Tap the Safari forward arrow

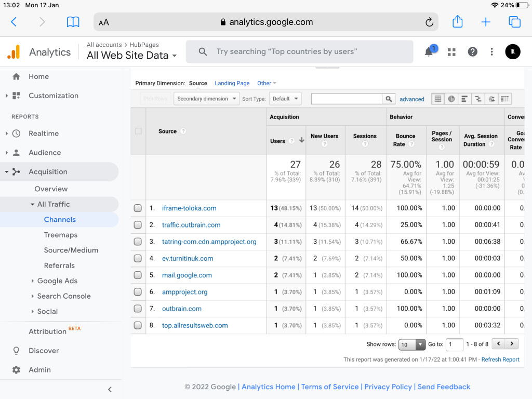(x=42, y=22)
